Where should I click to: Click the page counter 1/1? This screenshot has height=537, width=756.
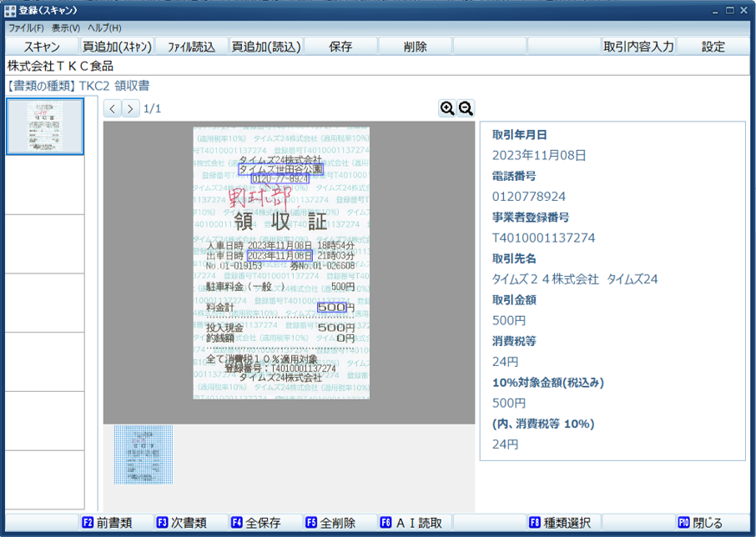click(153, 109)
